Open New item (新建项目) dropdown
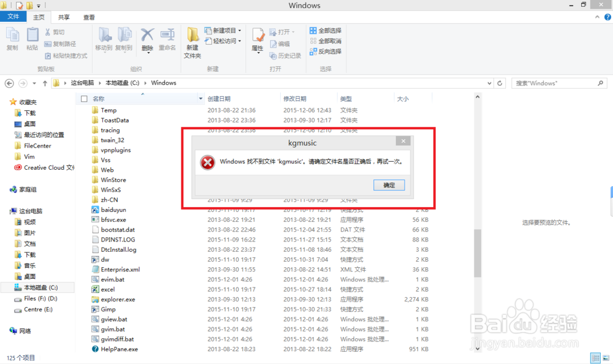 tap(223, 31)
